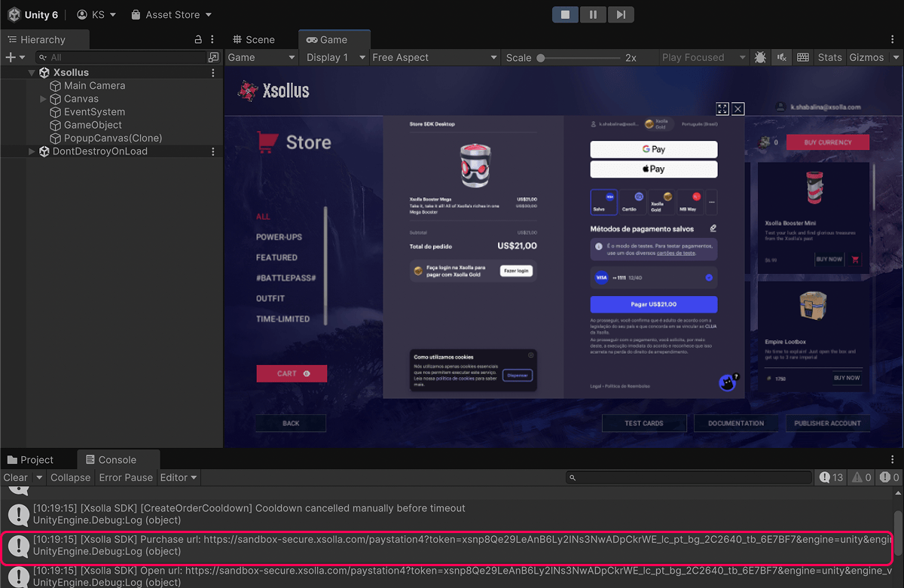904x588 pixels.
Task: Click the Pagar US$21,00 button
Action: pos(653,304)
